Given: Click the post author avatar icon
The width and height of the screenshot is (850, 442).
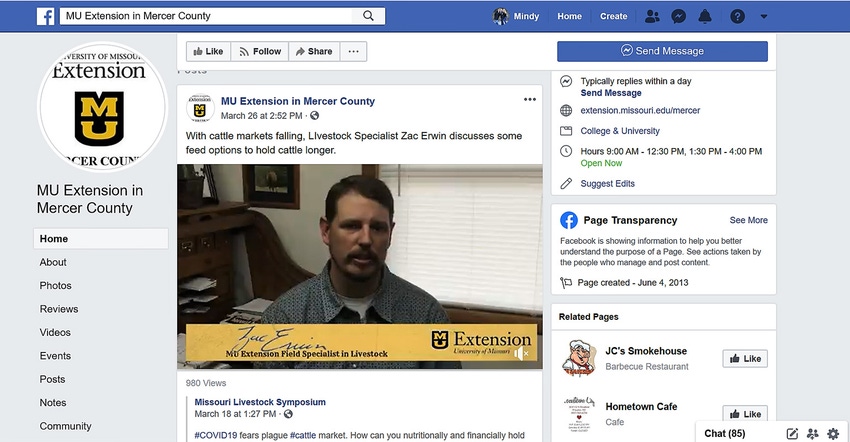Looking at the screenshot, I should 200,107.
